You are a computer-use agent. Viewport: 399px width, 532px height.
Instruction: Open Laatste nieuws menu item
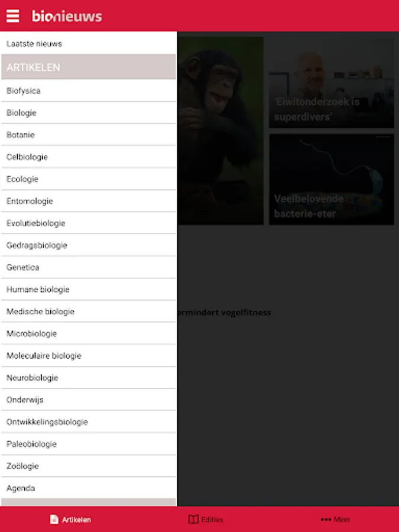point(89,43)
